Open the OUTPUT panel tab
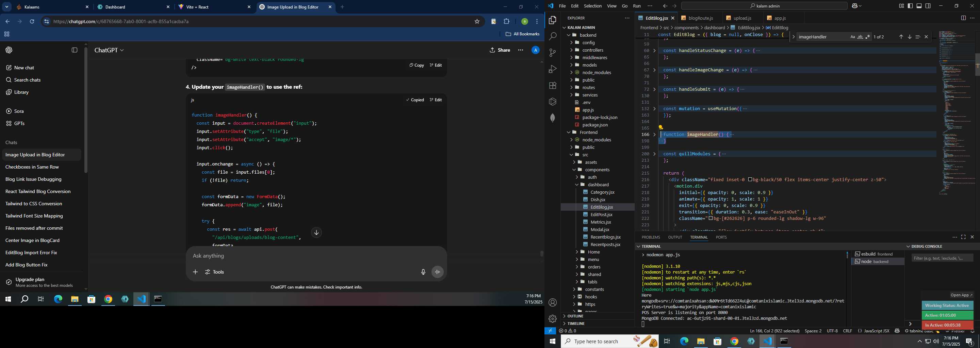Viewport: 980px width, 348px height. tap(675, 237)
